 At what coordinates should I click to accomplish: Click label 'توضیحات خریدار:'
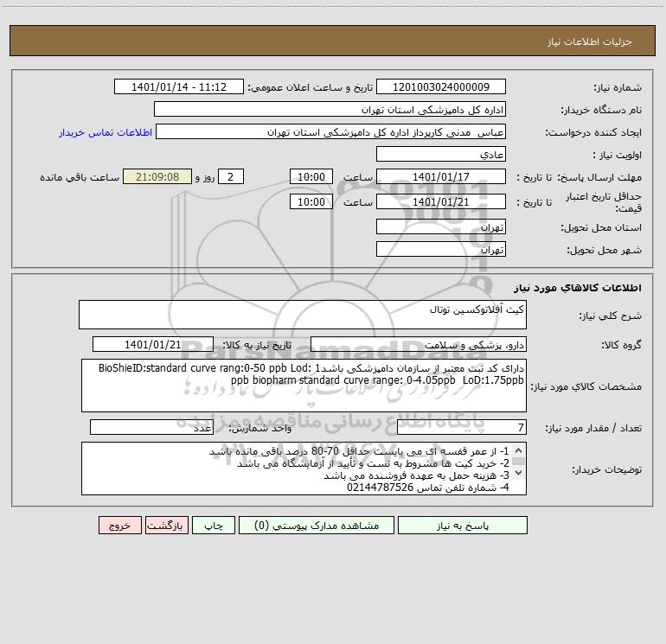607,469
